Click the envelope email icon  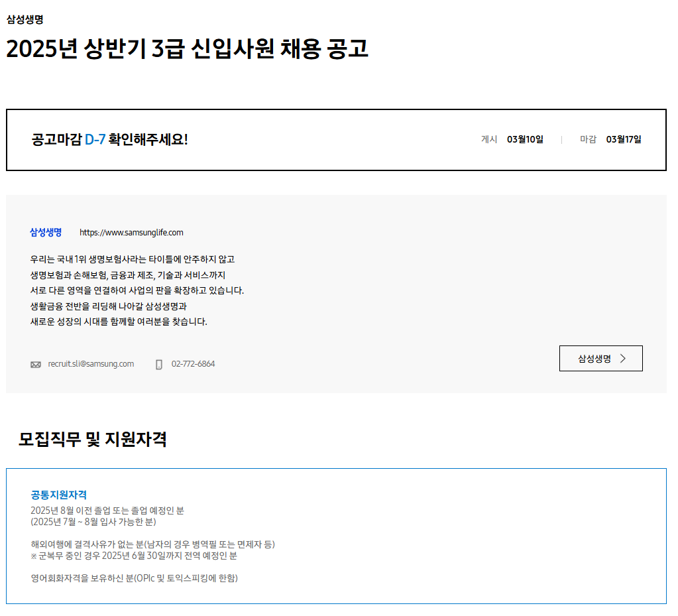(36, 365)
